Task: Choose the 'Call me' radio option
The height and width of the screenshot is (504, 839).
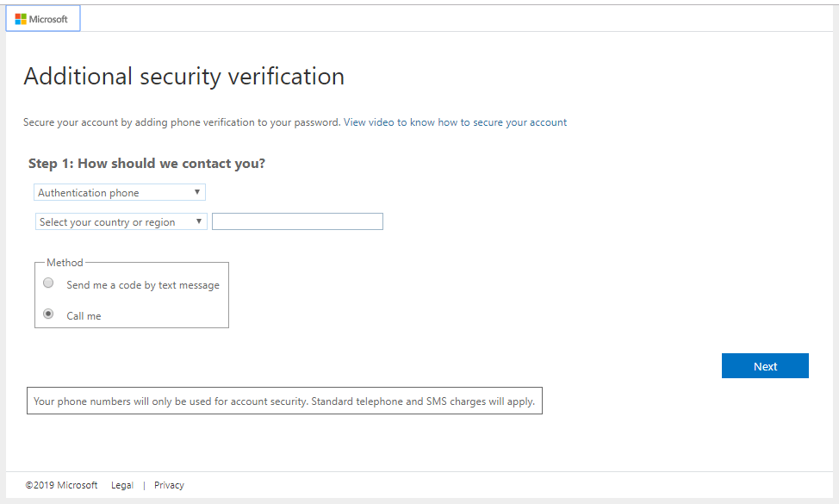Action: point(48,314)
